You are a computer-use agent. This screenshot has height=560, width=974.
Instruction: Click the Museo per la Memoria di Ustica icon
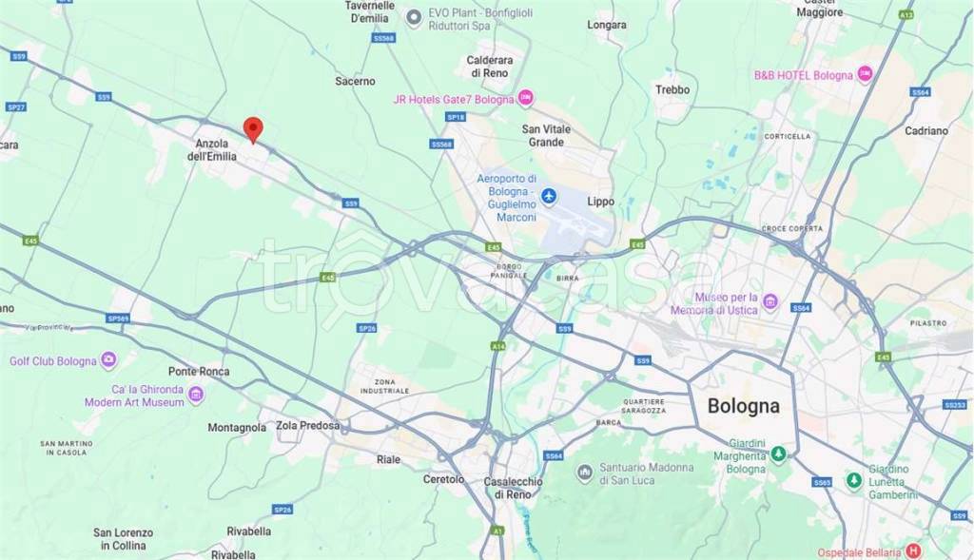[x=770, y=301]
